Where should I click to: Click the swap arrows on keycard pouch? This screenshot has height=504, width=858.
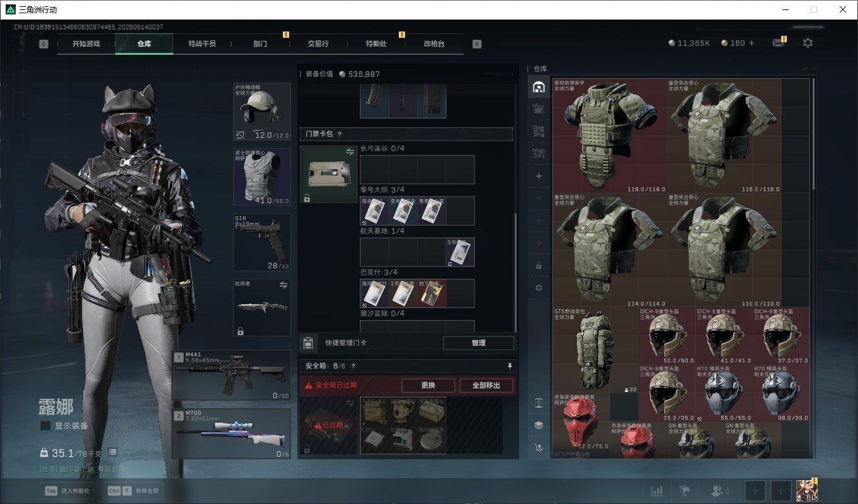350,152
